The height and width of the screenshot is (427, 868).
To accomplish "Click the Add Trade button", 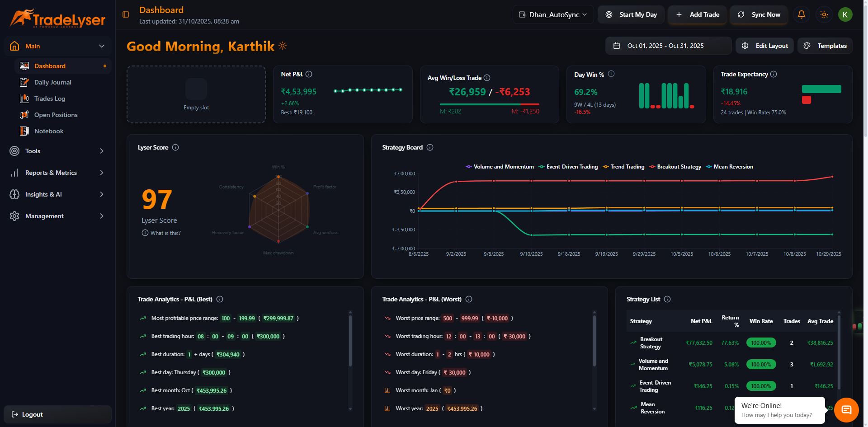I will click(697, 14).
